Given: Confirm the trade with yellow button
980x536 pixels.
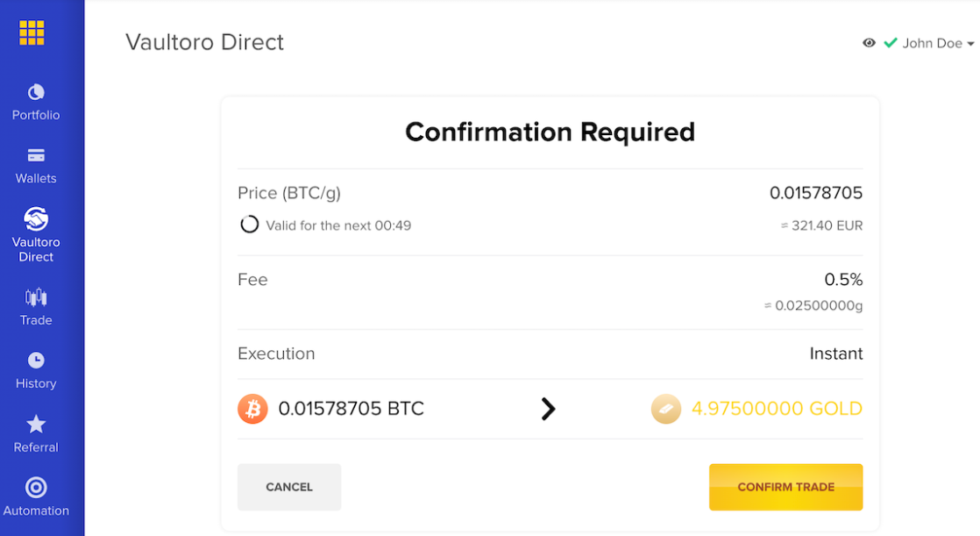Looking at the screenshot, I should point(785,487).
